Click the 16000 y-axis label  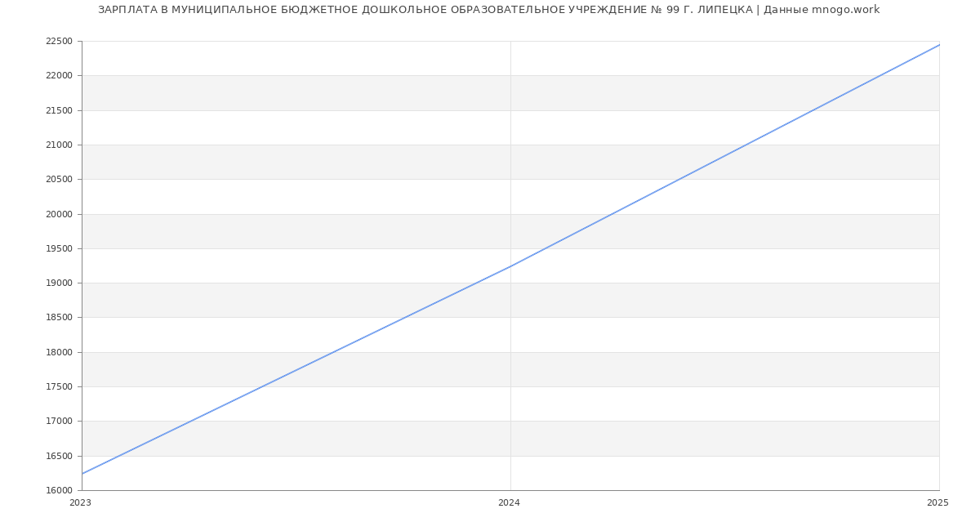(60, 491)
